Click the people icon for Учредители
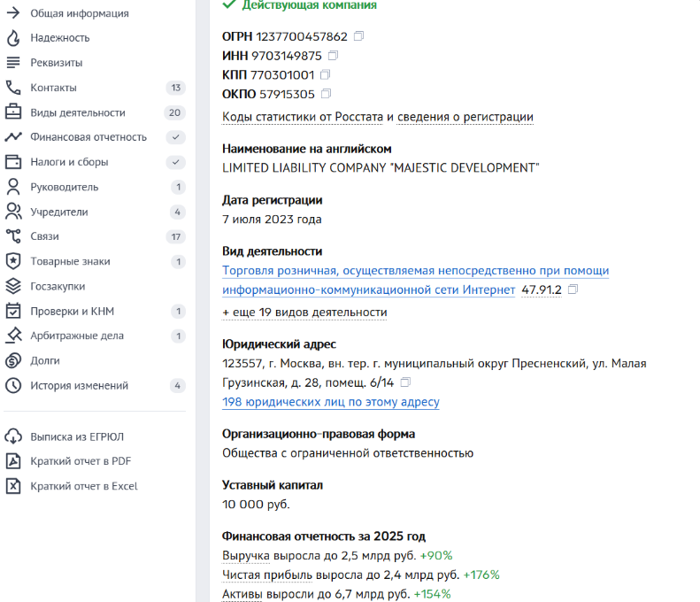 pos(13,212)
